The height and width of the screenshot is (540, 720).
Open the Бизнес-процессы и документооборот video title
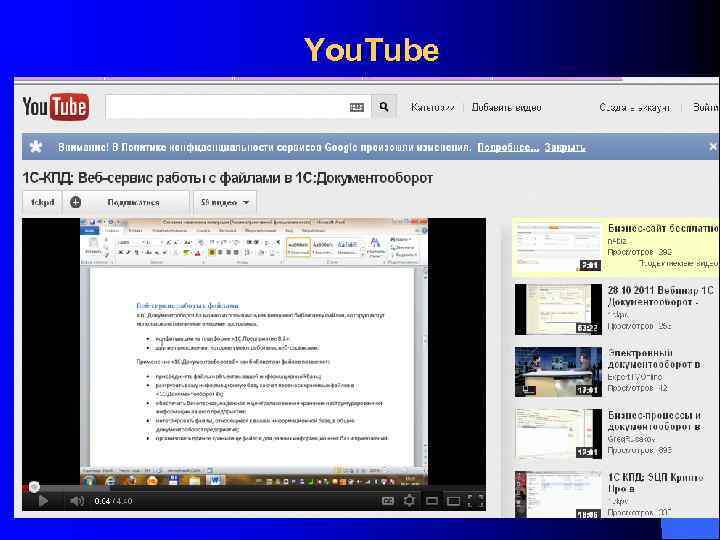click(654, 421)
